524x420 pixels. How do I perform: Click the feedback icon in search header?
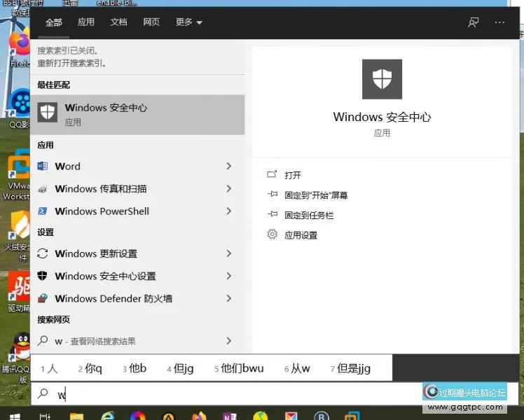click(x=473, y=22)
